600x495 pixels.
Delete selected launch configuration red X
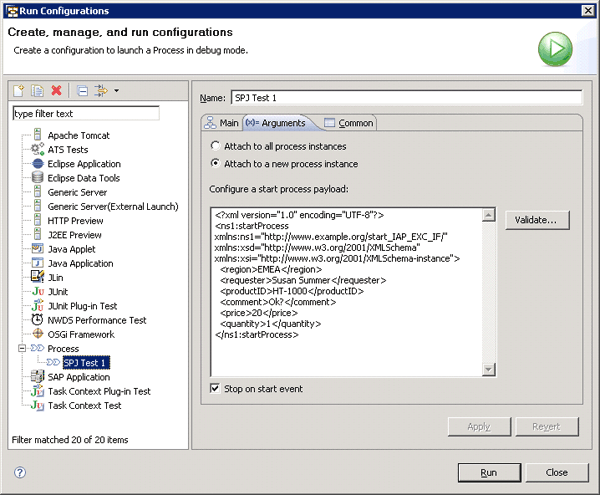coord(56,91)
